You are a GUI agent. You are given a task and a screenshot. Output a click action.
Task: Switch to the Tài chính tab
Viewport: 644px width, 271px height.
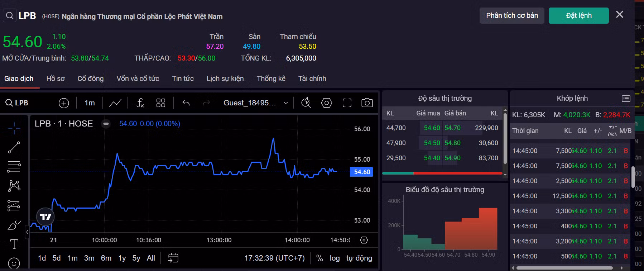click(312, 79)
